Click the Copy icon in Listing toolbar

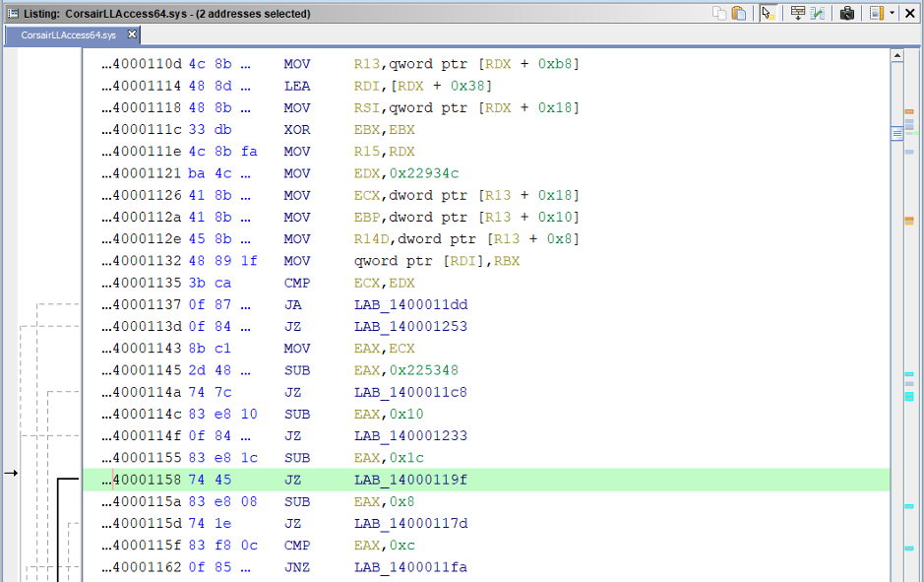[x=719, y=13]
